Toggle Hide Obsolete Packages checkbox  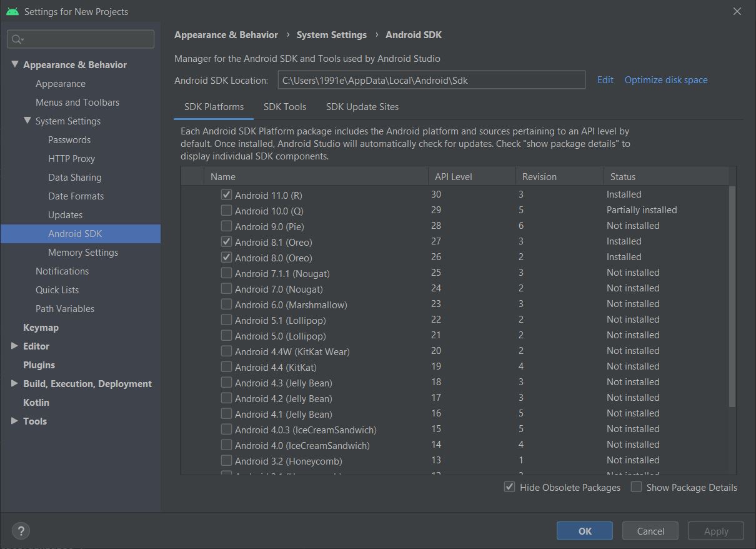(509, 486)
